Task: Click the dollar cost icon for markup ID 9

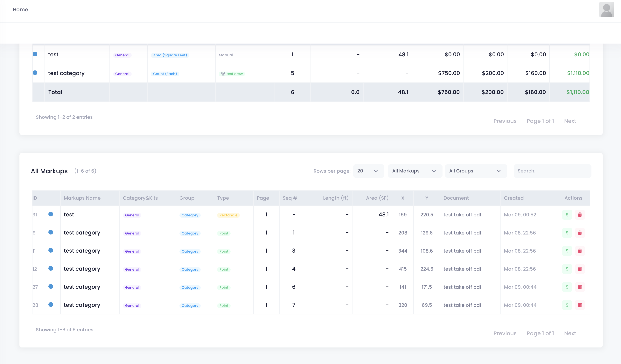Action: point(567,233)
